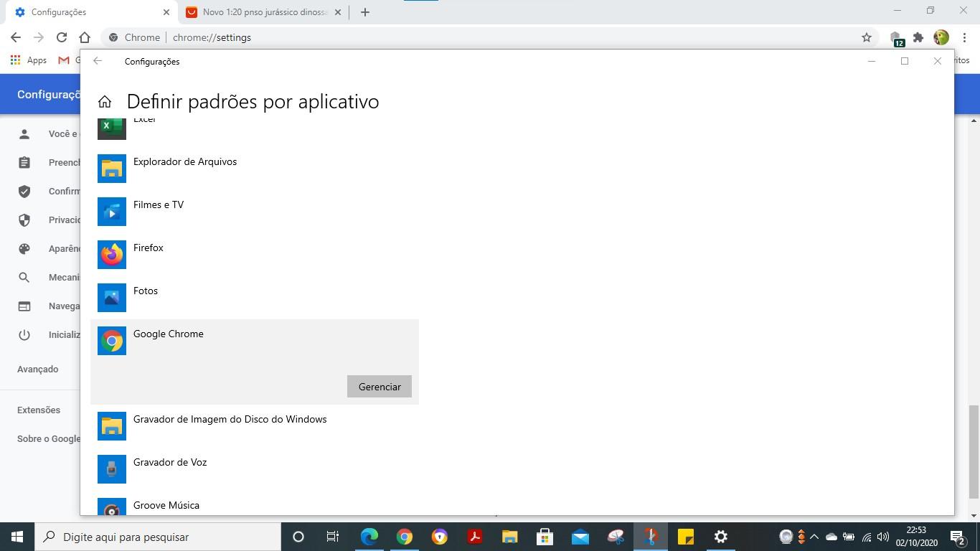Open volume control in system tray
Image resolution: width=980 pixels, height=551 pixels.
coord(883,537)
